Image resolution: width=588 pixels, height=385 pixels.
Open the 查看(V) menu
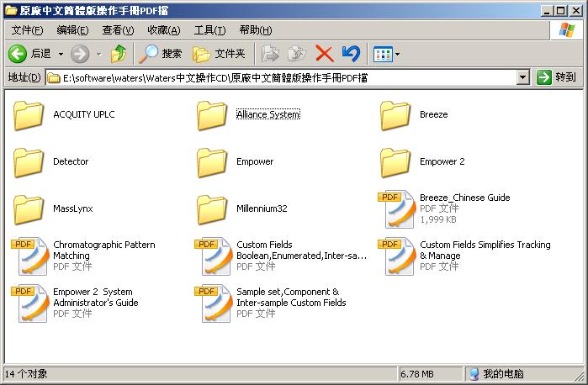point(118,30)
